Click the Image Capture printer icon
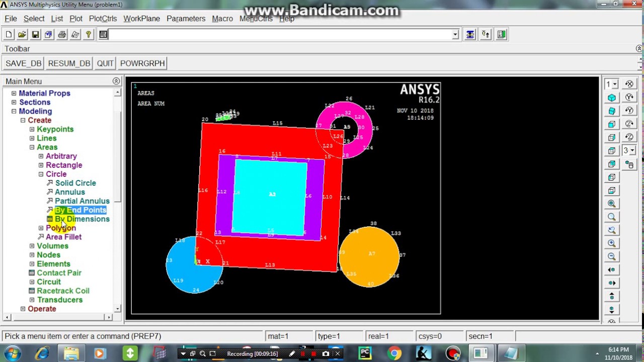The width and height of the screenshot is (644, 362). [62, 34]
